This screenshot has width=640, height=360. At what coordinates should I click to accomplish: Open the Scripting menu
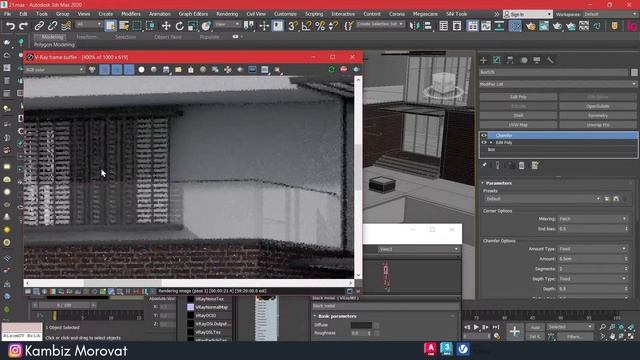click(314, 14)
